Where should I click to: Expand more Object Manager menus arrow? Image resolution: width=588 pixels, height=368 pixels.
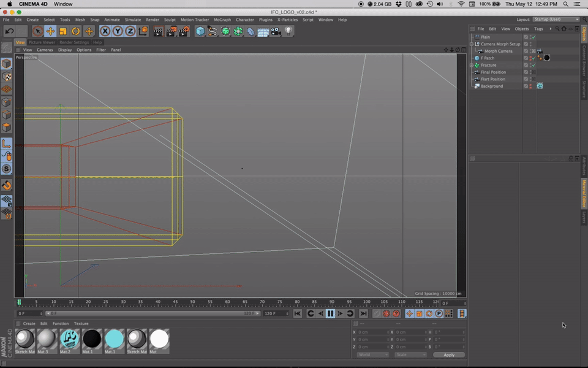click(x=551, y=29)
